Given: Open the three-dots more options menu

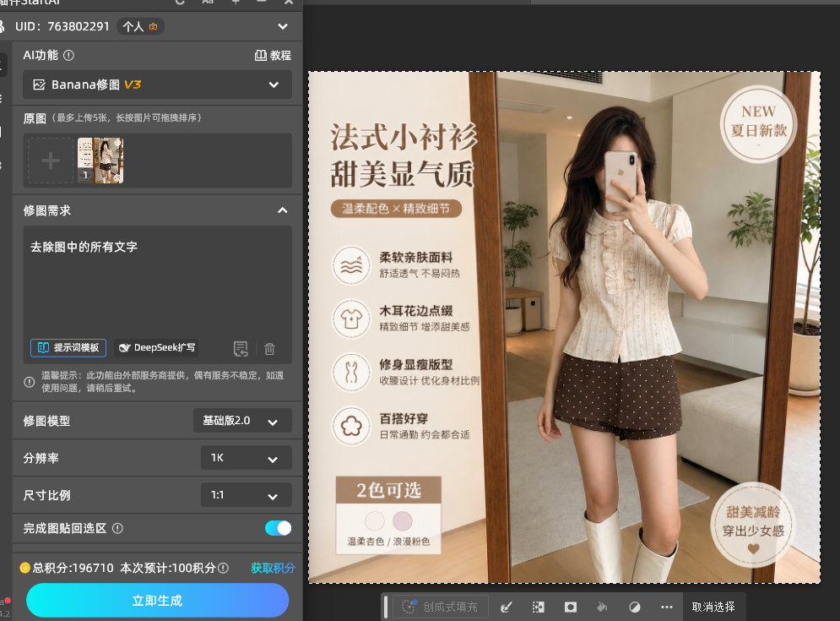Looking at the screenshot, I should 666,607.
